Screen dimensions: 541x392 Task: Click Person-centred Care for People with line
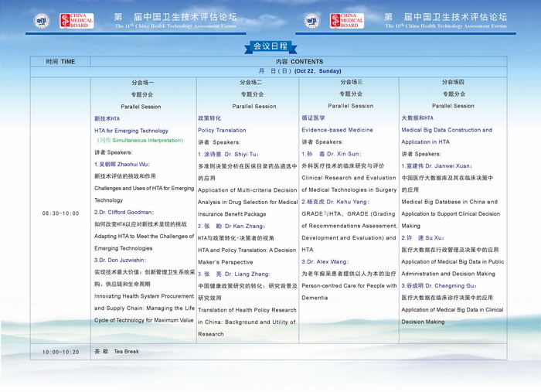tap(349, 286)
